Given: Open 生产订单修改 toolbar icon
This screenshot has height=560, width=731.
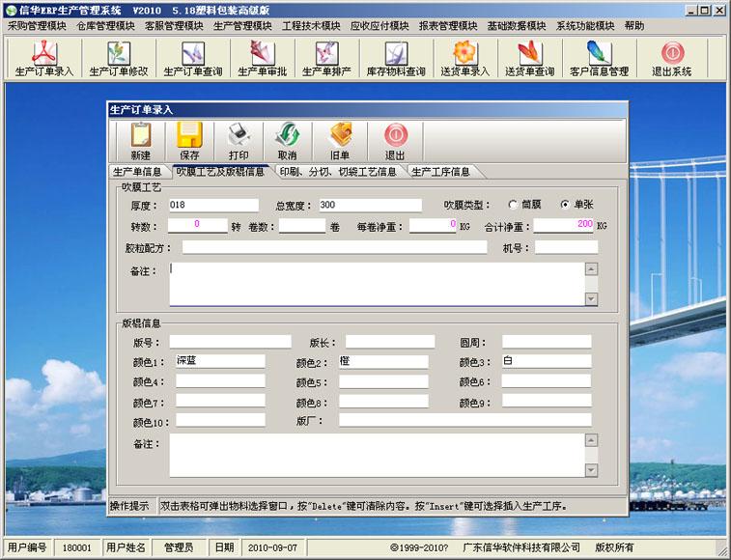Looking at the screenshot, I should point(119,58).
